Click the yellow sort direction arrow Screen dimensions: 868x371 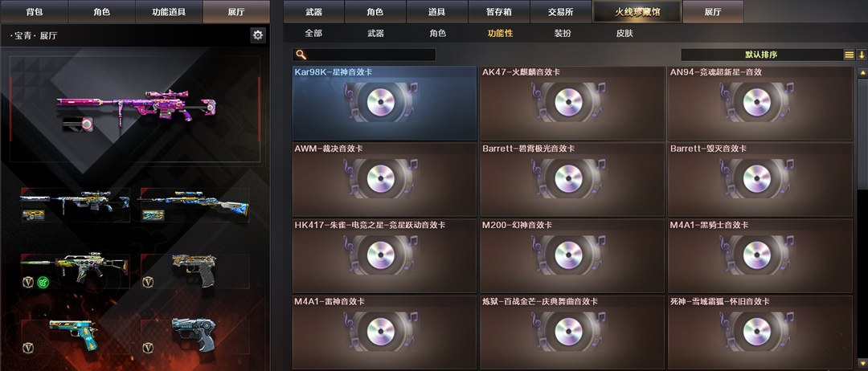point(862,55)
